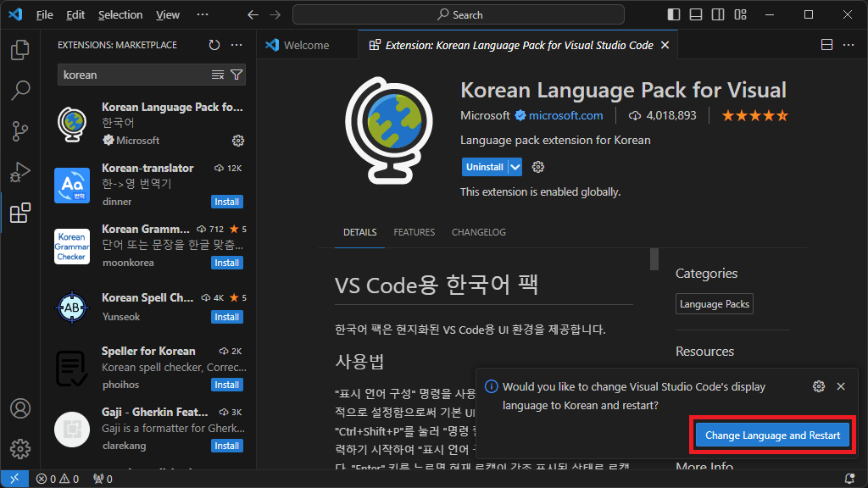868x488 pixels.
Task: Select Korean Language Pack in extension list
Action: pos(148,124)
